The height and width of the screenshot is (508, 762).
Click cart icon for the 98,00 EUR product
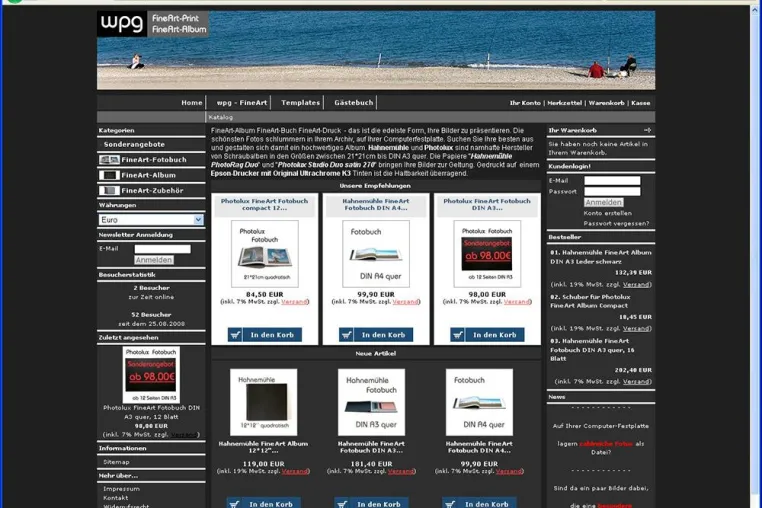pos(457,334)
